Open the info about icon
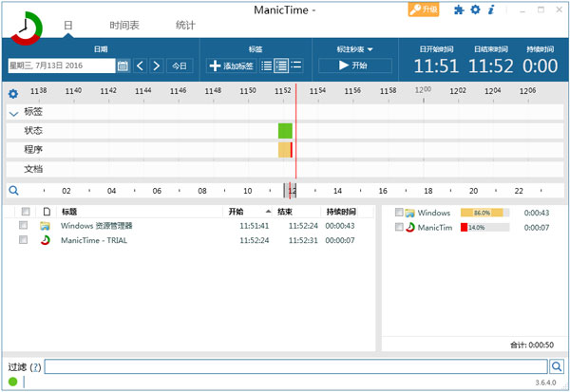The image size is (570, 392). [491, 9]
